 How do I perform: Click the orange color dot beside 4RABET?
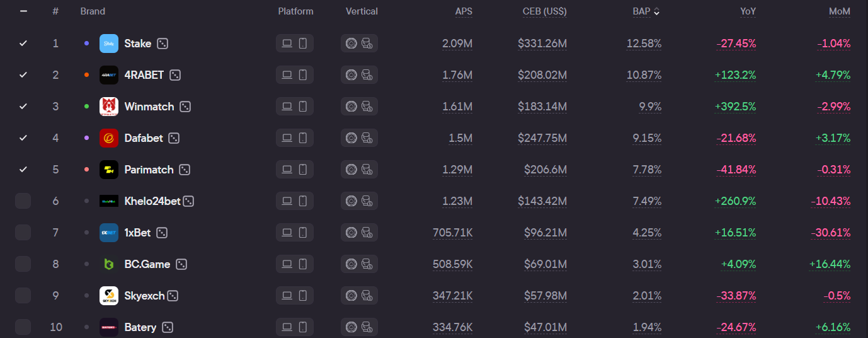click(x=86, y=75)
